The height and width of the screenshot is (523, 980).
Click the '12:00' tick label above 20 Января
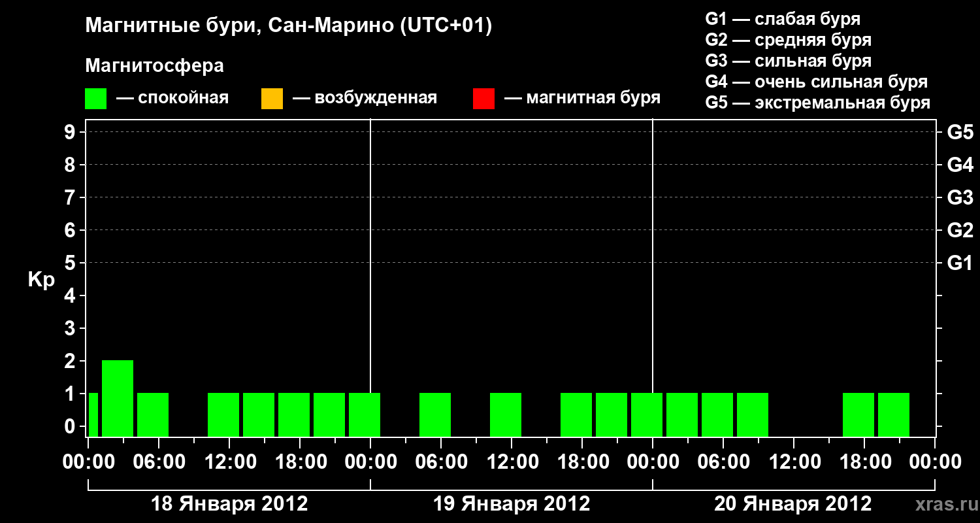794,462
